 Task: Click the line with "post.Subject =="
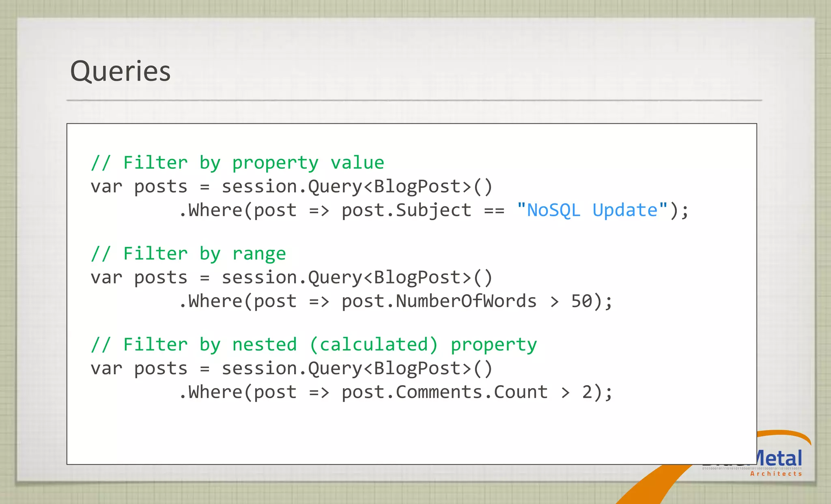point(434,210)
